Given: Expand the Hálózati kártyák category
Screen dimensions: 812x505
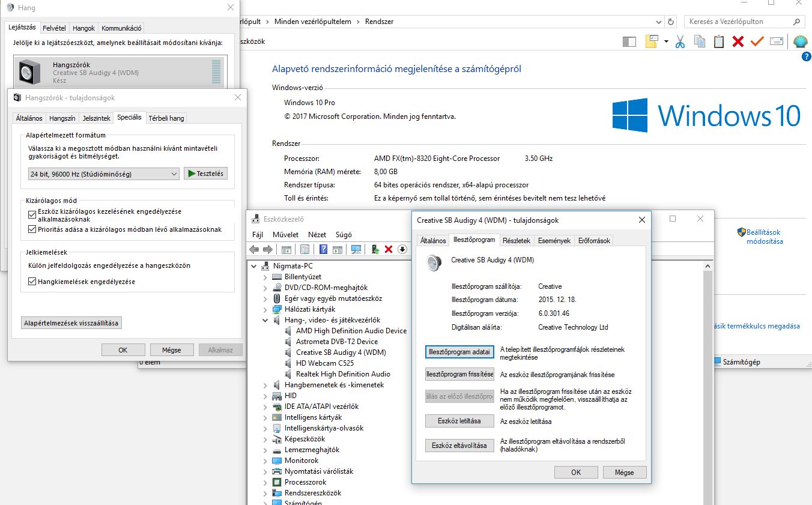Looking at the screenshot, I should [x=265, y=309].
